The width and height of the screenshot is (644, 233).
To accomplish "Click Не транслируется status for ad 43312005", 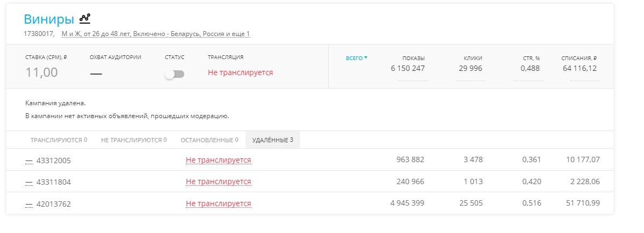I will (x=219, y=160).
